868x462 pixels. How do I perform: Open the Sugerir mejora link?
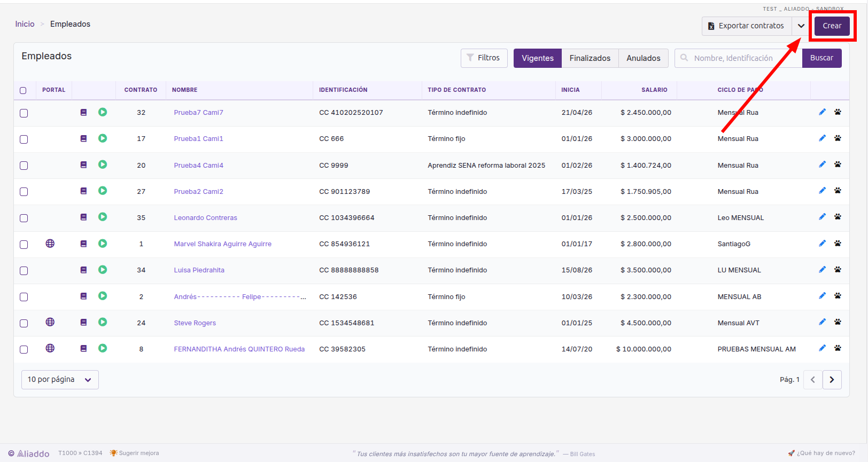pyautogui.click(x=135, y=453)
